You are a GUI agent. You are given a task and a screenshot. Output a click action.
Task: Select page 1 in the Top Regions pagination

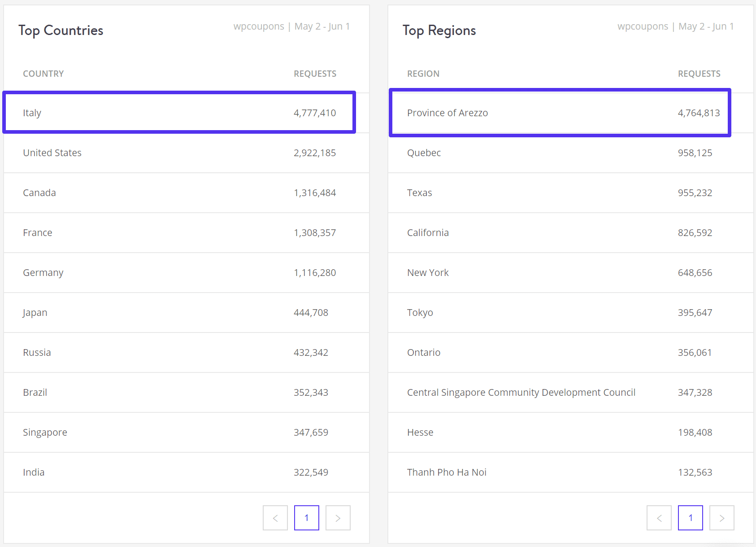pos(690,517)
